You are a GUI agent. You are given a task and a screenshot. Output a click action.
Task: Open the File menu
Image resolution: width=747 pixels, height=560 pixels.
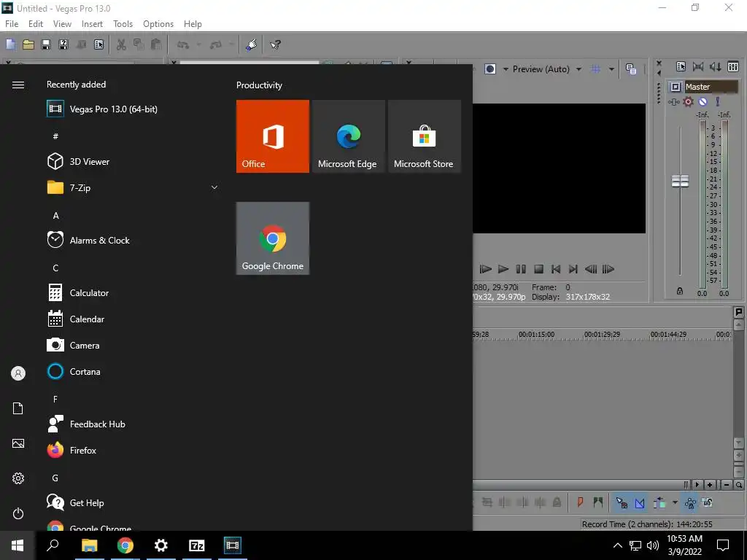coord(12,24)
